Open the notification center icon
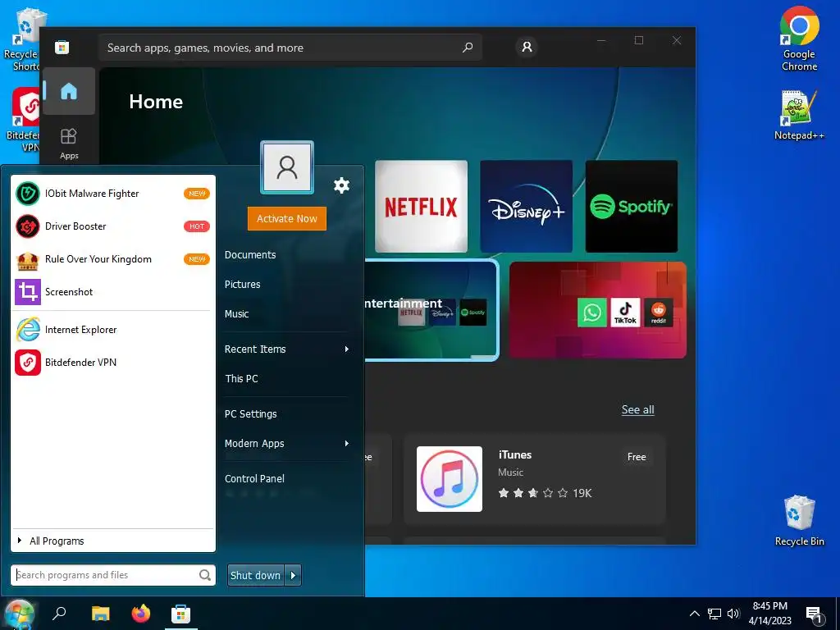Screen dimensions: 840x630 coord(814,615)
